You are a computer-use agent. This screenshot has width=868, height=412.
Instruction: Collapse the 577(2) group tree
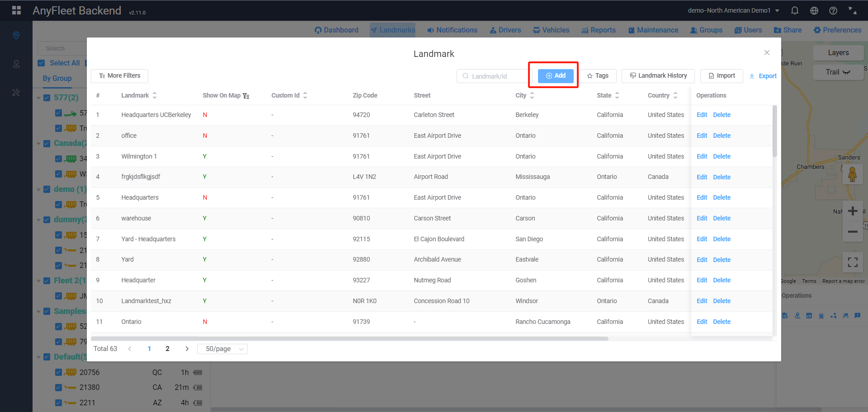click(38, 98)
